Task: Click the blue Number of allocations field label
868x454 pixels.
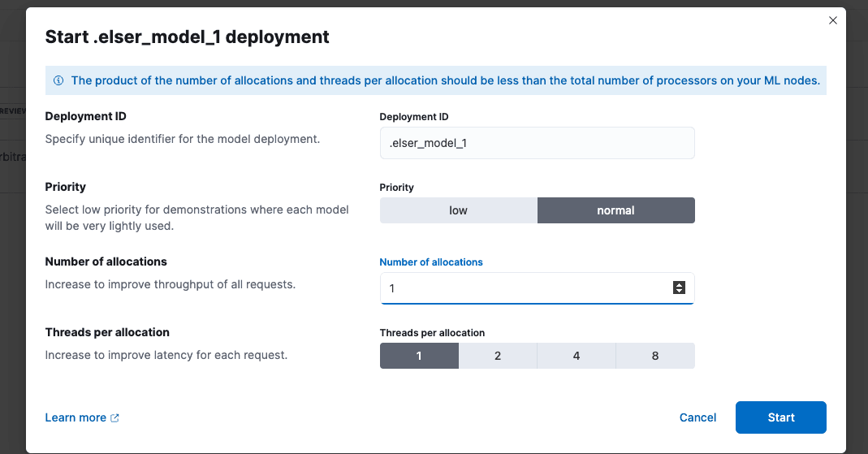Action: click(x=431, y=262)
